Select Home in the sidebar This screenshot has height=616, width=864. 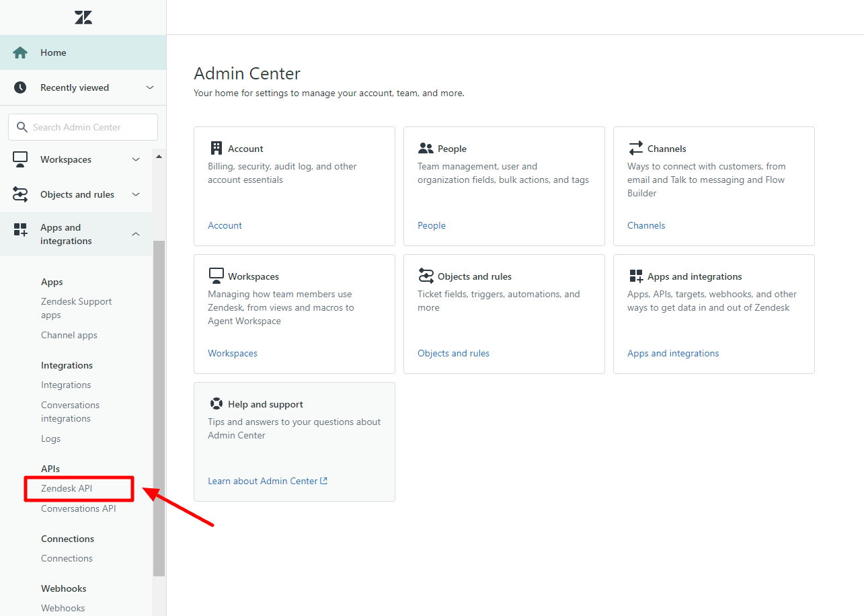pos(83,52)
